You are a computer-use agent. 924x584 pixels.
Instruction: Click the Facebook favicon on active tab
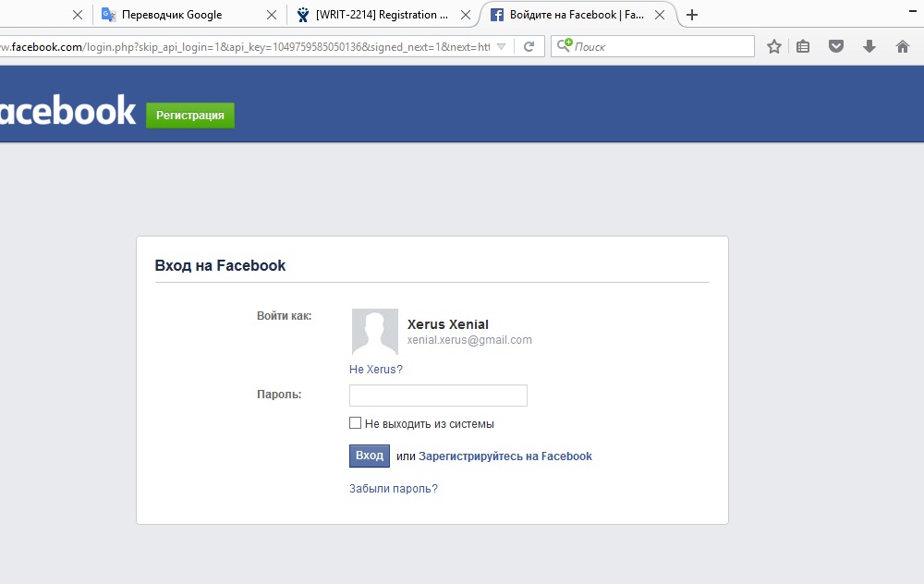pos(497,15)
